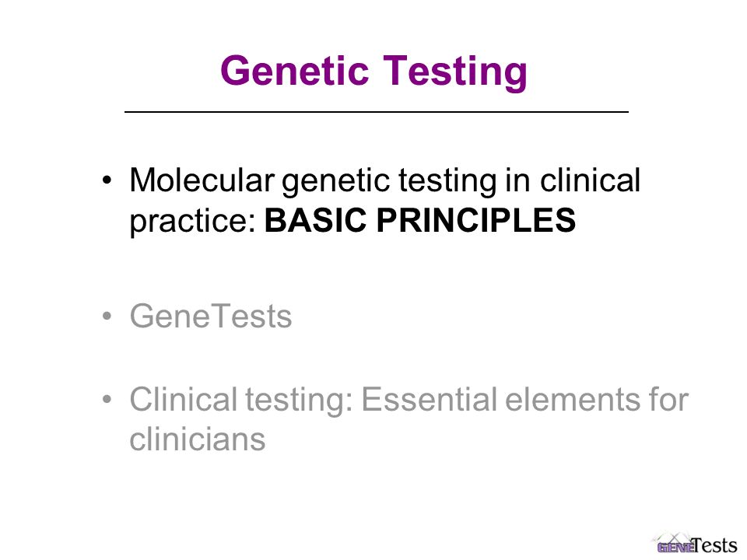Image resolution: width=747 pixels, height=560 pixels.
Task: Click the Clinical testing: phrase
Action: click(241, 399)
